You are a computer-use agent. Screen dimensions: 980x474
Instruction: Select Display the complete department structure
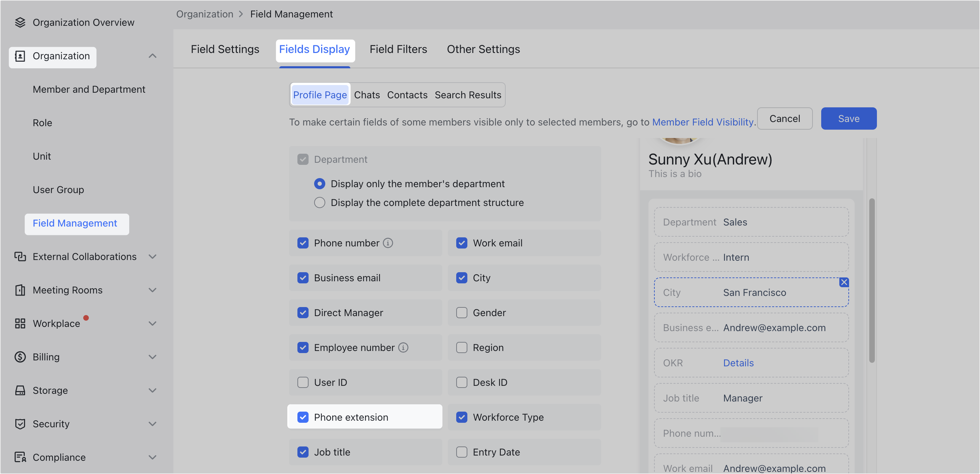click(x=320, y=202)
